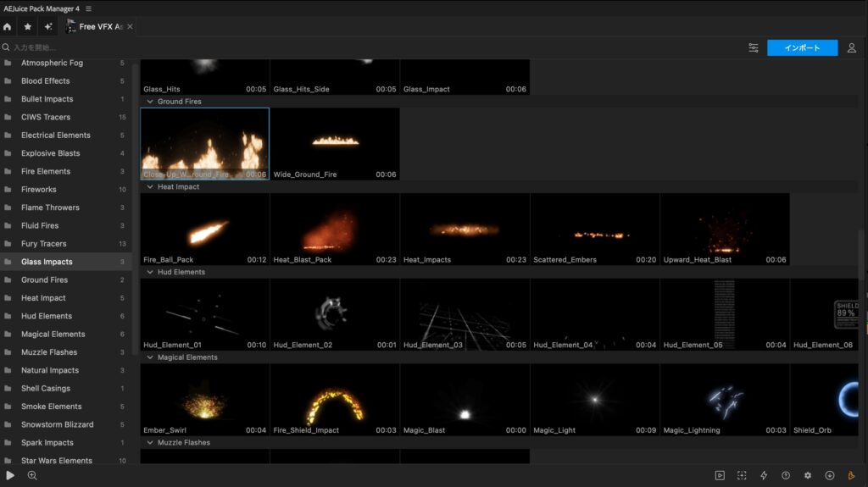Select the Magical Elements category in sidebar
The width and height of the screenshot is (868, 487).
[65, 335]
